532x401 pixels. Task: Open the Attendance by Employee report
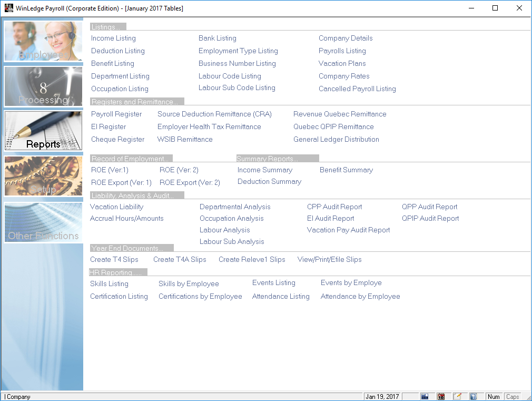coord(360,297)
